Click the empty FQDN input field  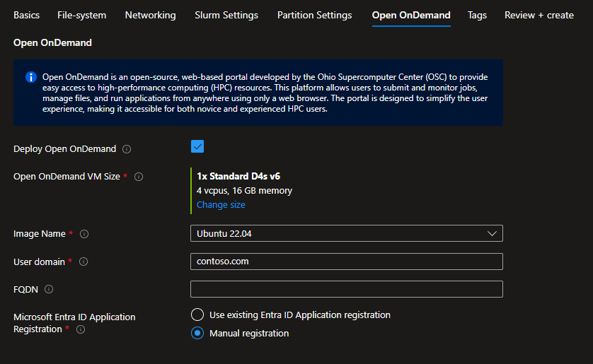point(346,289)
